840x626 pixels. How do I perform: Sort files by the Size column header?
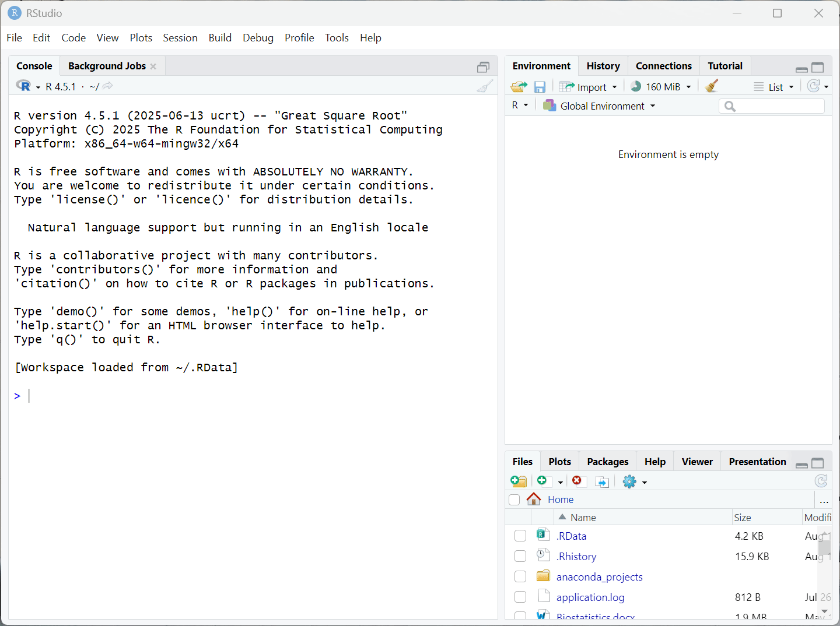tap(767, 517)
